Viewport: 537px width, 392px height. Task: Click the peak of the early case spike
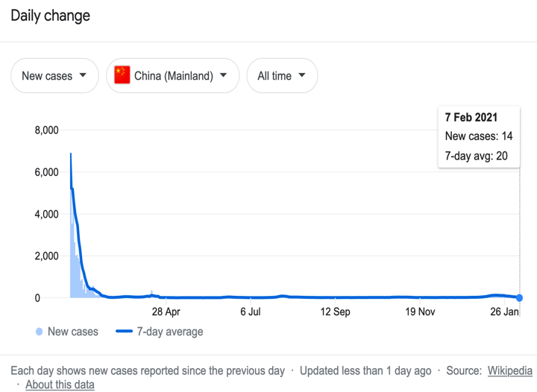(x=71, y=154)
